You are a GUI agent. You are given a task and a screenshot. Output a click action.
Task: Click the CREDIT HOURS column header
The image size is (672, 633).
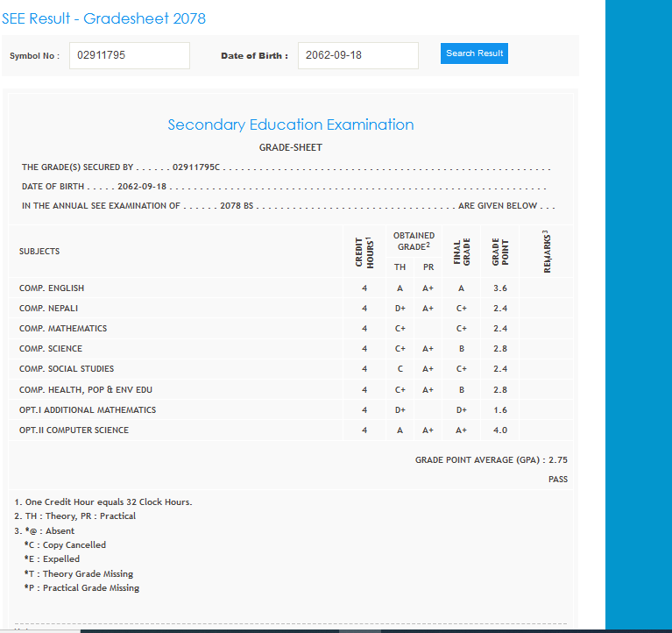tap(364, 252)
